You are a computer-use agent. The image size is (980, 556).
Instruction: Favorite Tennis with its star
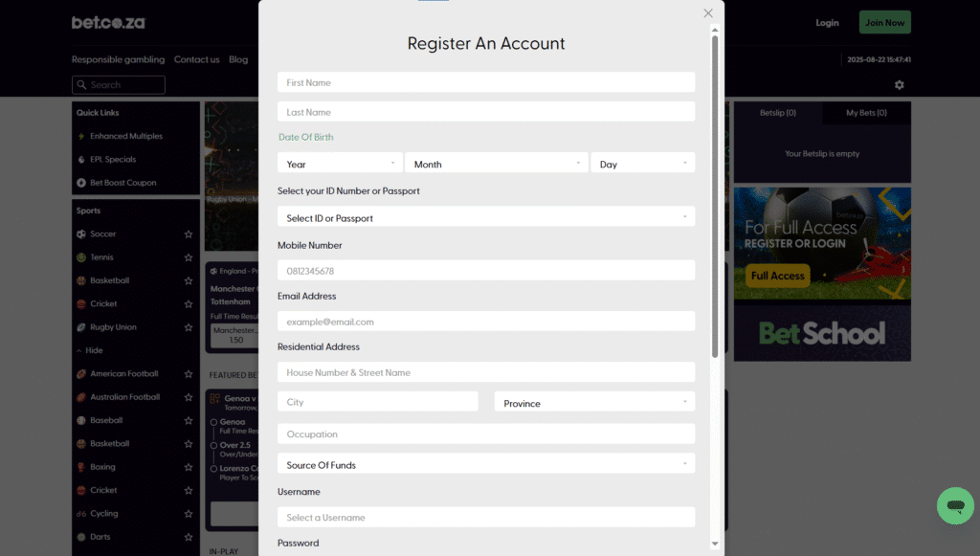tap(189, 257)
